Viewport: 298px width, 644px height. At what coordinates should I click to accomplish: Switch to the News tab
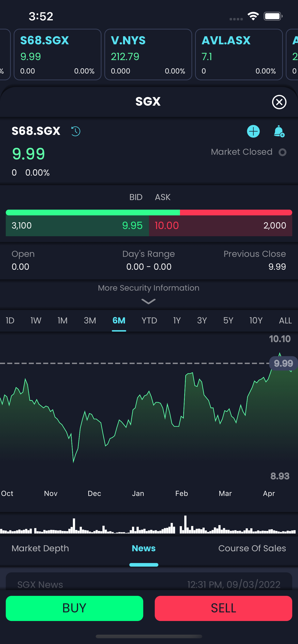coord(143,548)
